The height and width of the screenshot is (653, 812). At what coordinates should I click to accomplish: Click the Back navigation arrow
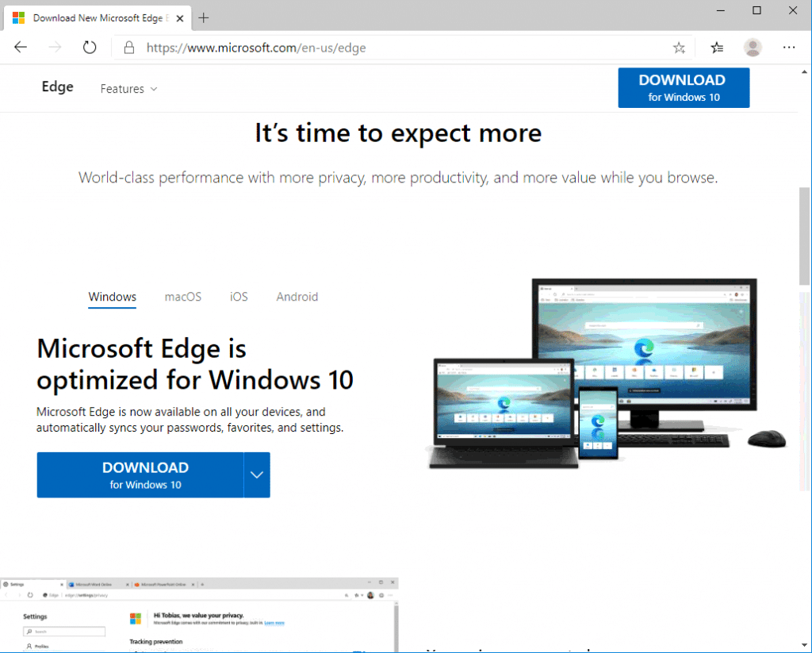[21, 47]
